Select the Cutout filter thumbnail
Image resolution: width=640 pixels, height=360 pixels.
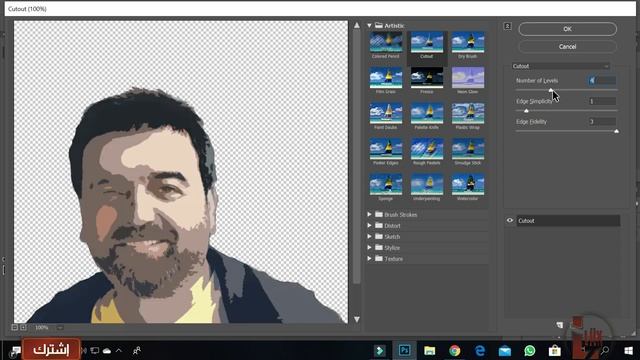click(427, 42)
